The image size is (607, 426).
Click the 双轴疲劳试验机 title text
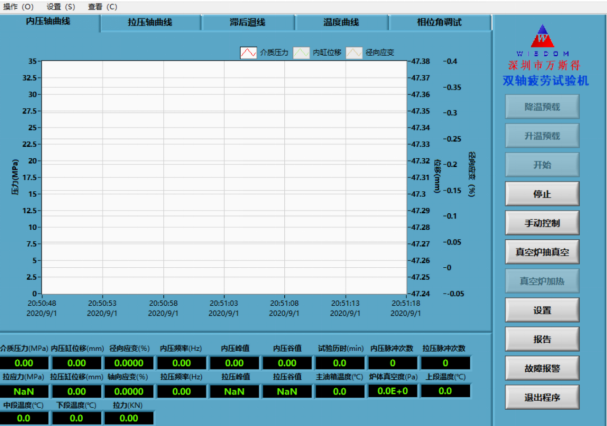[x=545, y=81]
